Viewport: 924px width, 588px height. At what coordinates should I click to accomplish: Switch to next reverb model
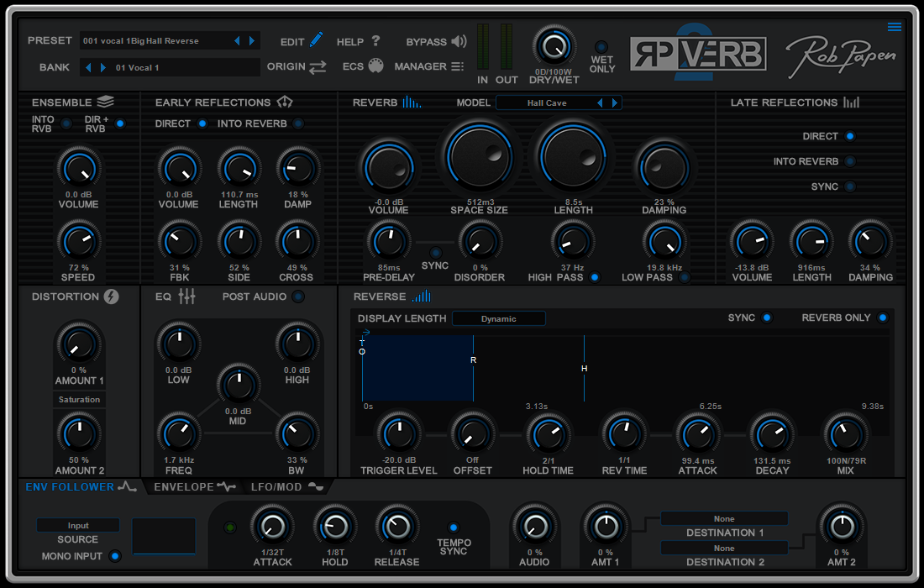click(615, 102)
